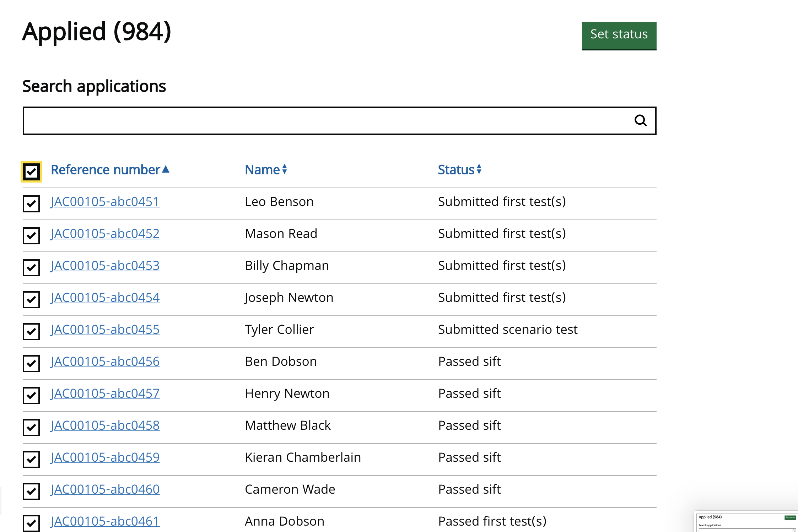798x532 pixels.
Task: Toggle checkbox for Billy Chapman row
Action: [x=31, y=268]
